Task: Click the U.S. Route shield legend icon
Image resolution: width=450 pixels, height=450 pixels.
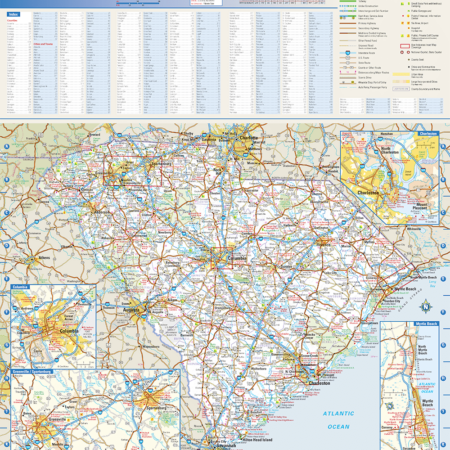Action: click(348, 58)
